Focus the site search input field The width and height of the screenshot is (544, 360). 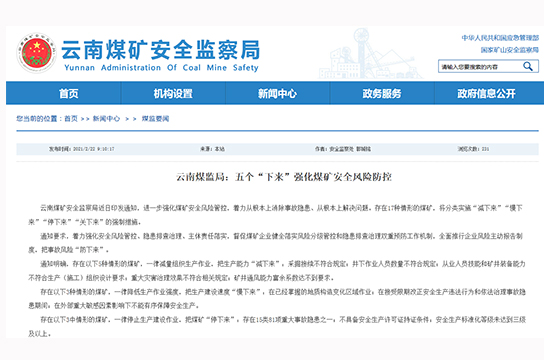[488, 66]
